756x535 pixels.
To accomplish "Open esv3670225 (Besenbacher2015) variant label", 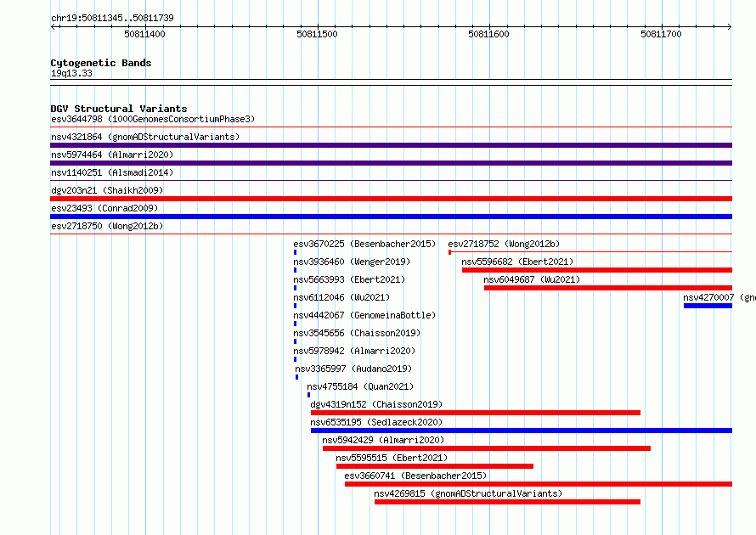I will tap(364, 244).
